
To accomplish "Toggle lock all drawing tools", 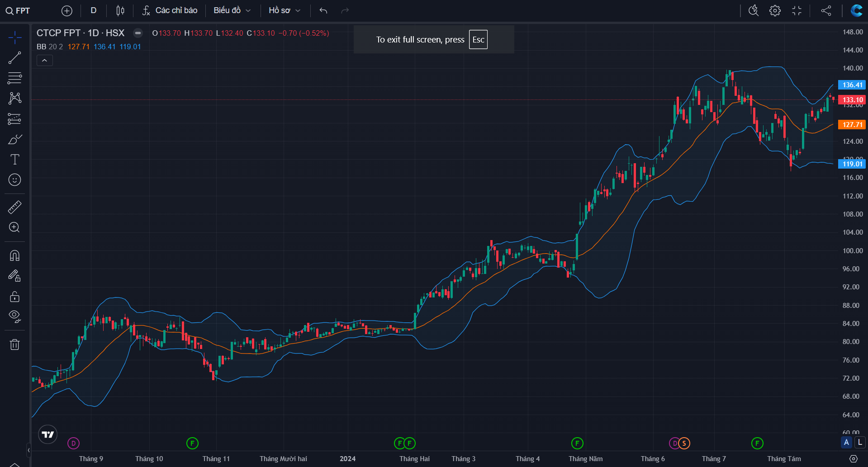I will [x=14, y=296].
